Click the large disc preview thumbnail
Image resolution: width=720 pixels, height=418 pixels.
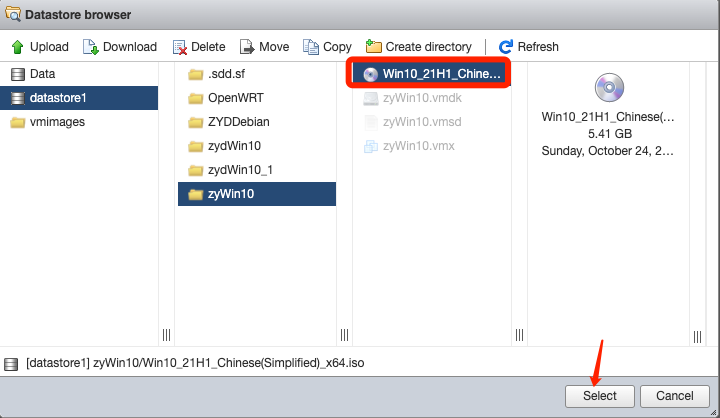(609, 87)
